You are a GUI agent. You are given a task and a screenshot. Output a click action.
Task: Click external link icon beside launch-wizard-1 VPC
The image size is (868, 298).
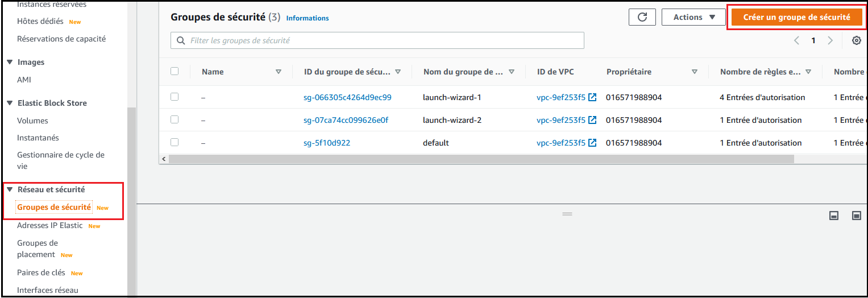click(592, 97)
